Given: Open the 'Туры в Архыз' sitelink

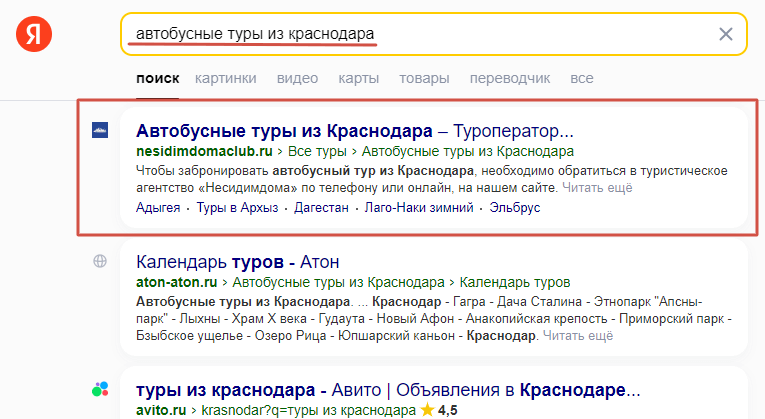Looking at the screenshot, I should click(x=237, y=208).
